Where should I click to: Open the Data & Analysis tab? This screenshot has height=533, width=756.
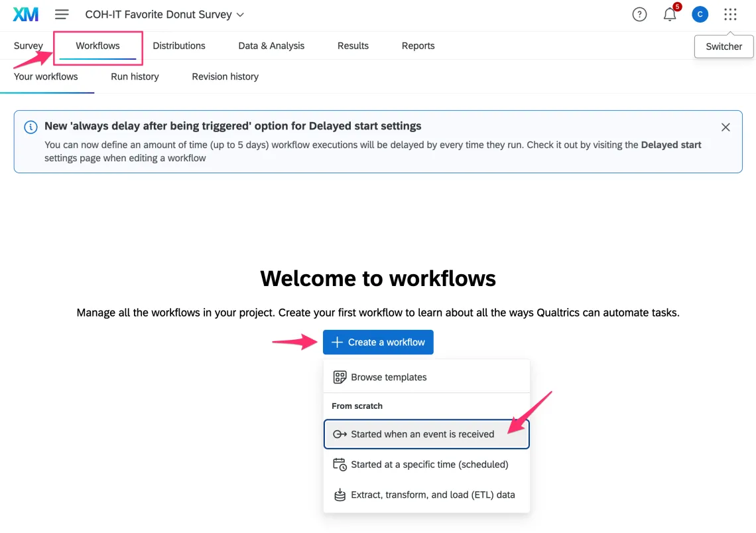click(271, 46)
